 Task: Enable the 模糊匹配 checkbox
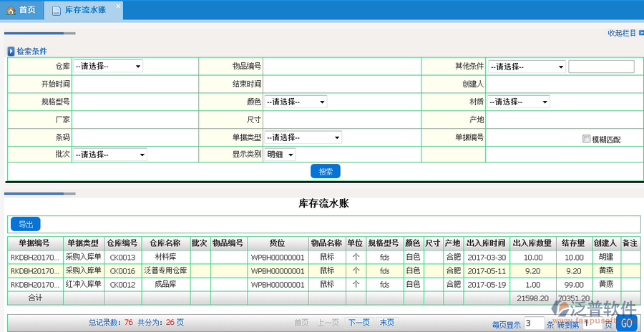coord(586,139)
